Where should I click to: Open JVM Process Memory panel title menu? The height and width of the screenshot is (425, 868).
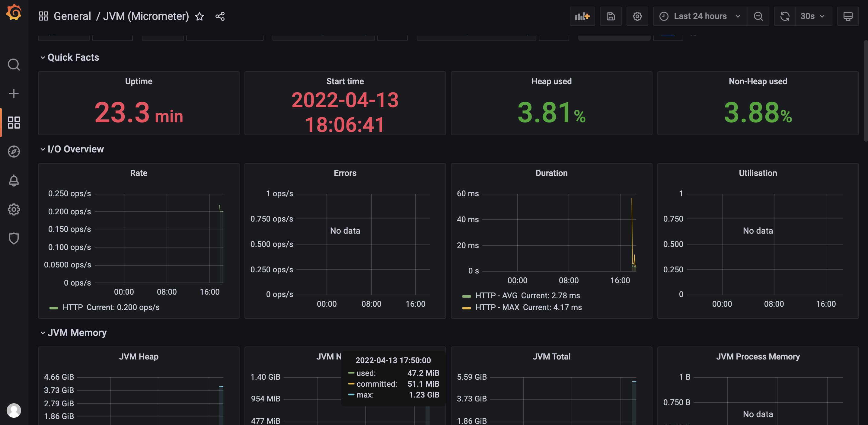pyautogui.click(x=758, y=356)
